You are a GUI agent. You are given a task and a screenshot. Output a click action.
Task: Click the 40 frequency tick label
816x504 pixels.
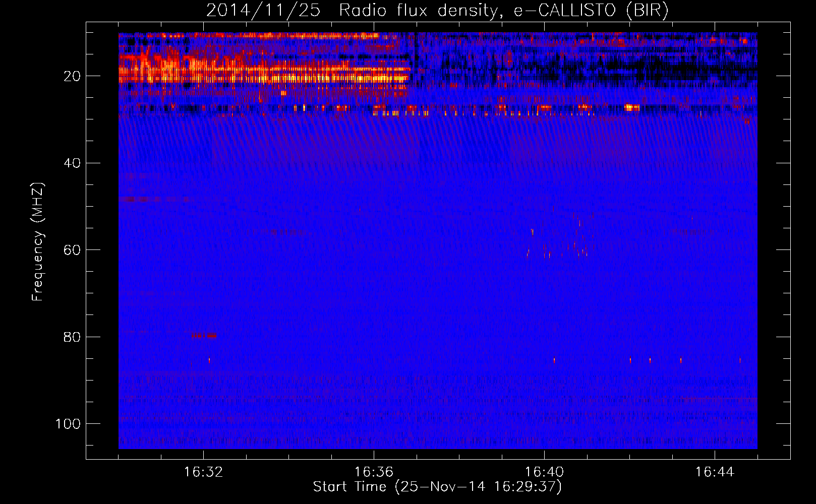[x=72, y=163]
